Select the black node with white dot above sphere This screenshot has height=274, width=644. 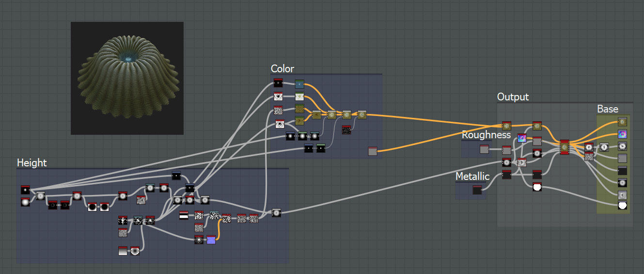[x=26, y=190]
